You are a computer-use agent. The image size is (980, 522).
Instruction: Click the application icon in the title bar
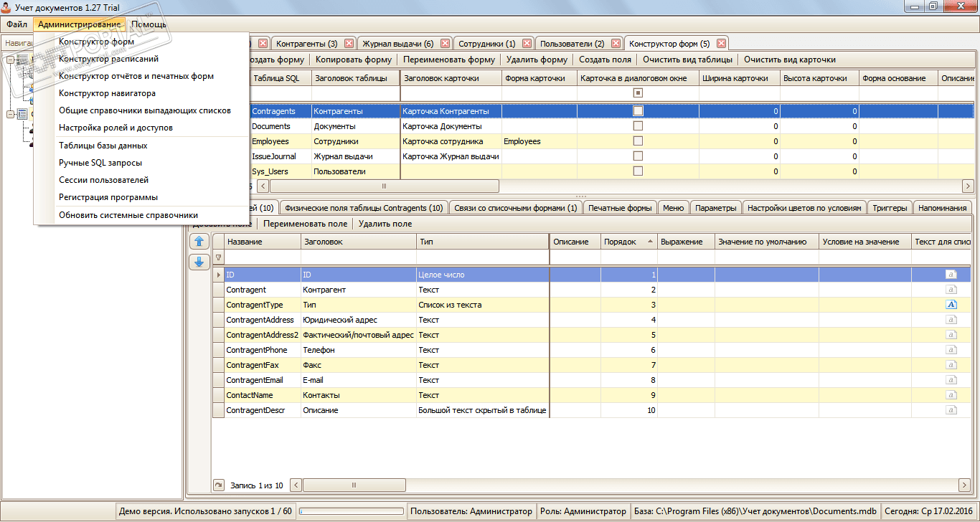(x=7, y=7)
